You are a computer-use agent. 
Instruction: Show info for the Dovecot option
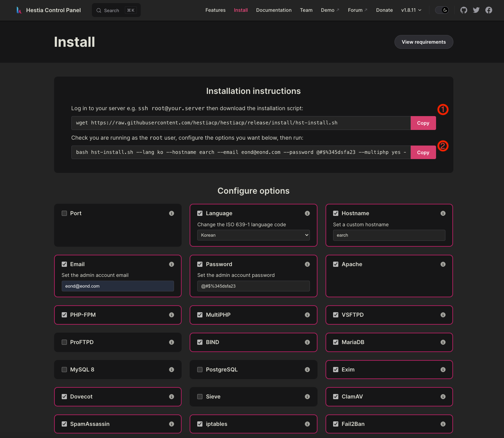(x=172, y=396)
